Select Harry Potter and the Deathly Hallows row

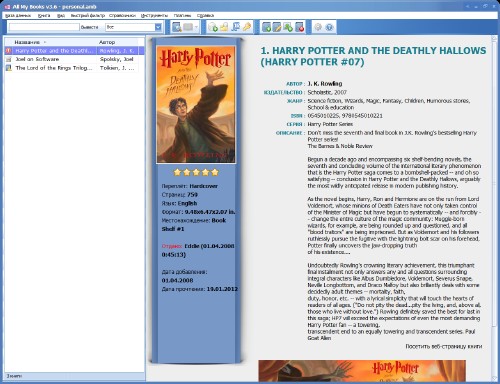click(74, 51)
